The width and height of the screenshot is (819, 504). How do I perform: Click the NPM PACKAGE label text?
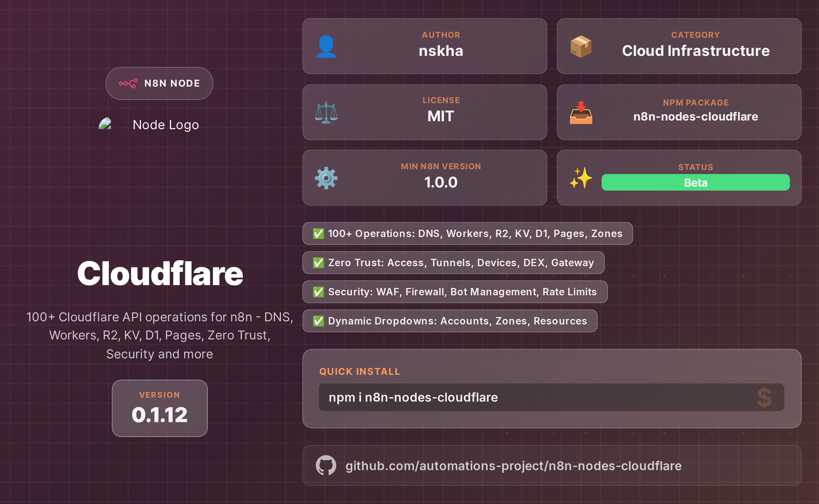pos(696,103)
